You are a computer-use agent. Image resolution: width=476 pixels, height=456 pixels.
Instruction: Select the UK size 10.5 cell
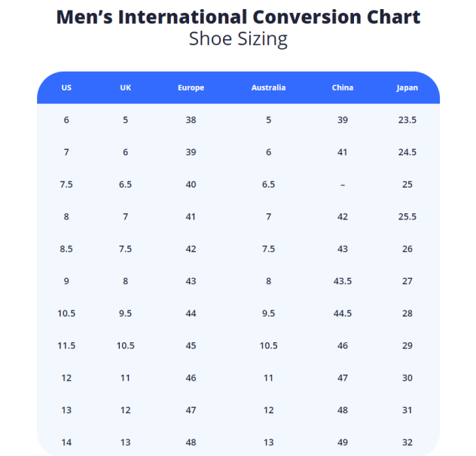pos(125,345)
